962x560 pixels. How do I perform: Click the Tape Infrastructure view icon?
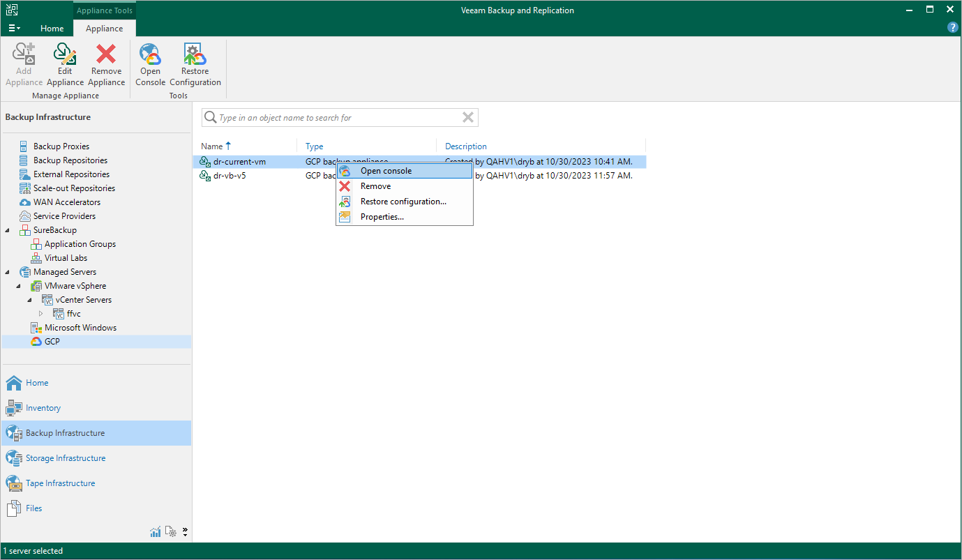pyautogui.click(x=14, y=483)
